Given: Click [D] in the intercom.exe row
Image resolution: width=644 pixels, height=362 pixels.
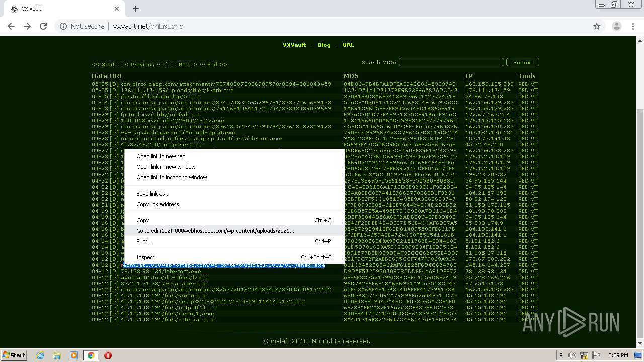Looking at the screenshot, I should pos(114,271).
